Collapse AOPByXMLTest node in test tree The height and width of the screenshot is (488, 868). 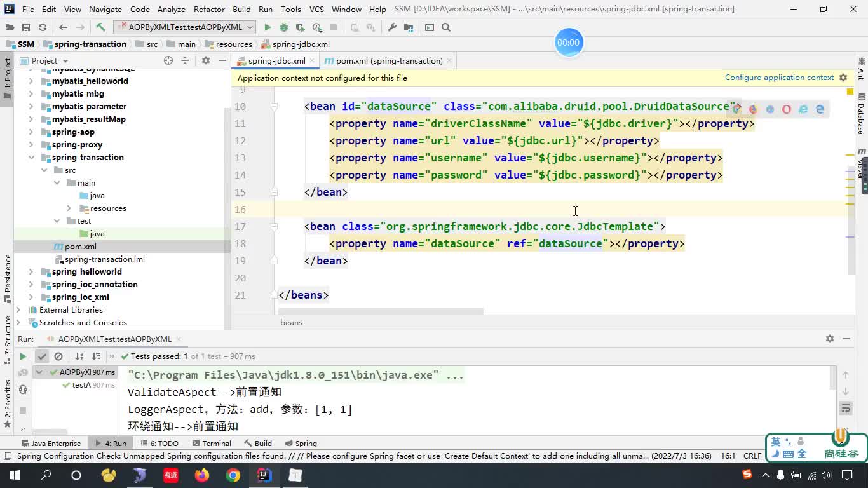[39, 372]
